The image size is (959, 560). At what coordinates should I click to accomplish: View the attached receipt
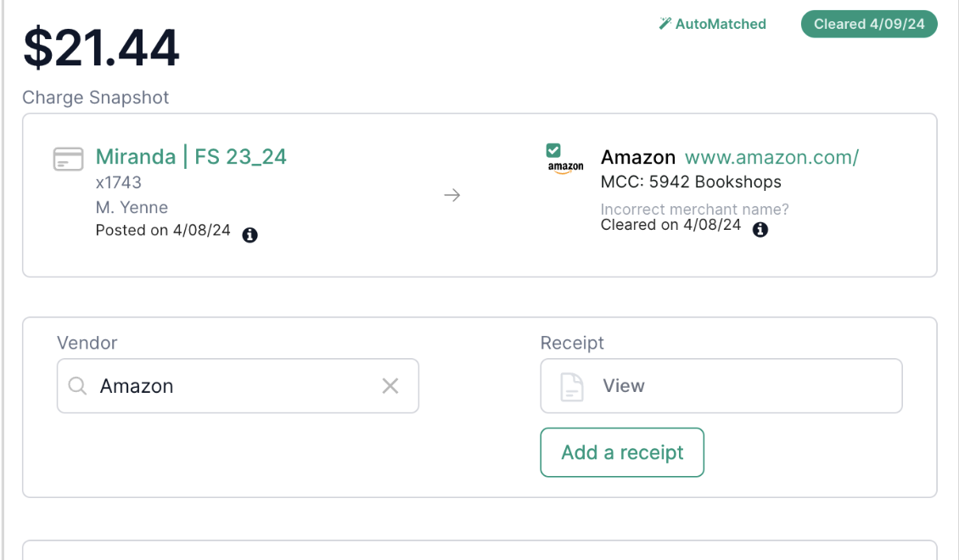tap(721, 386)
